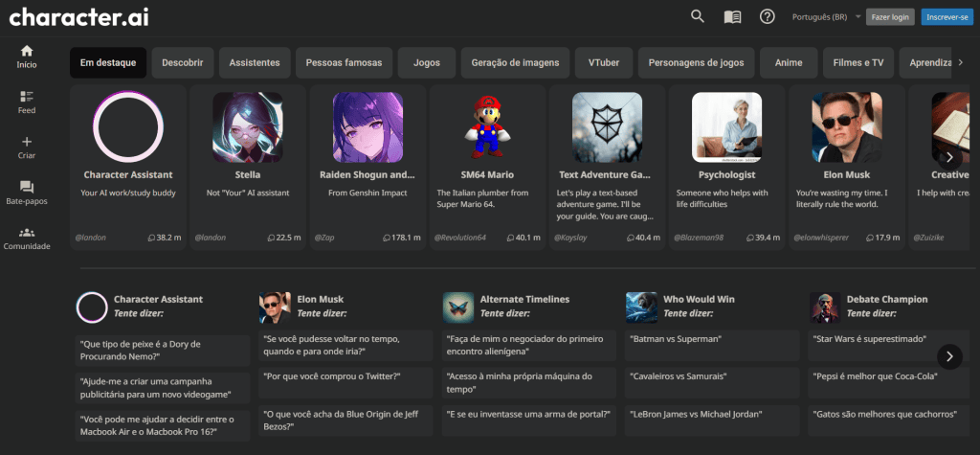Click the character.ai logo

pyautogui.click(x=78, y=17)
